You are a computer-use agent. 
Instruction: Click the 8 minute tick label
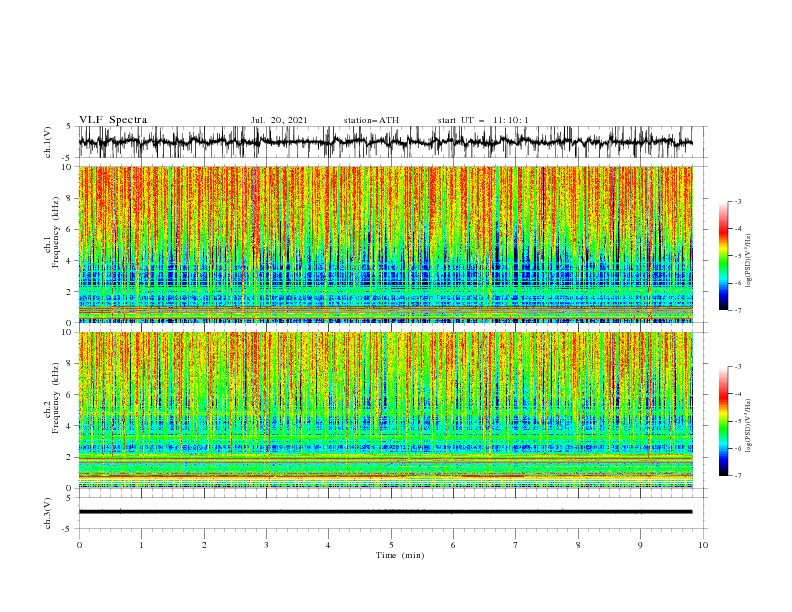point(578,545)
